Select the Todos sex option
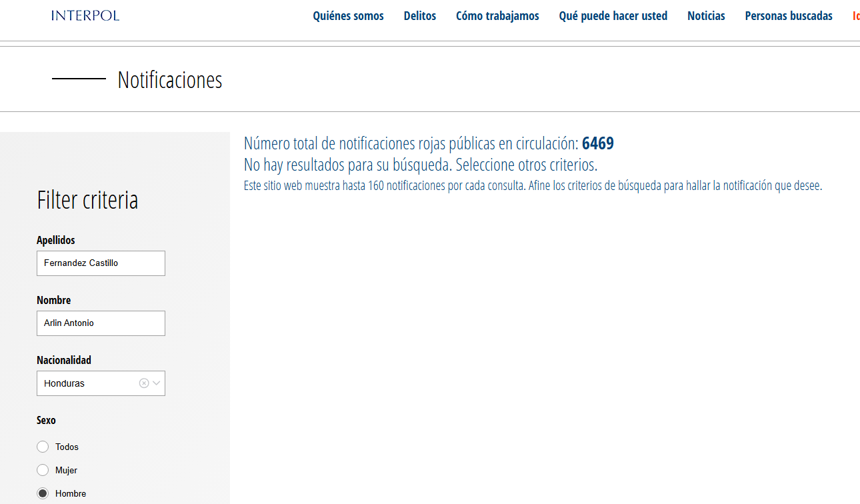Screen dimensions: 860x504 [x=43, y=447]
